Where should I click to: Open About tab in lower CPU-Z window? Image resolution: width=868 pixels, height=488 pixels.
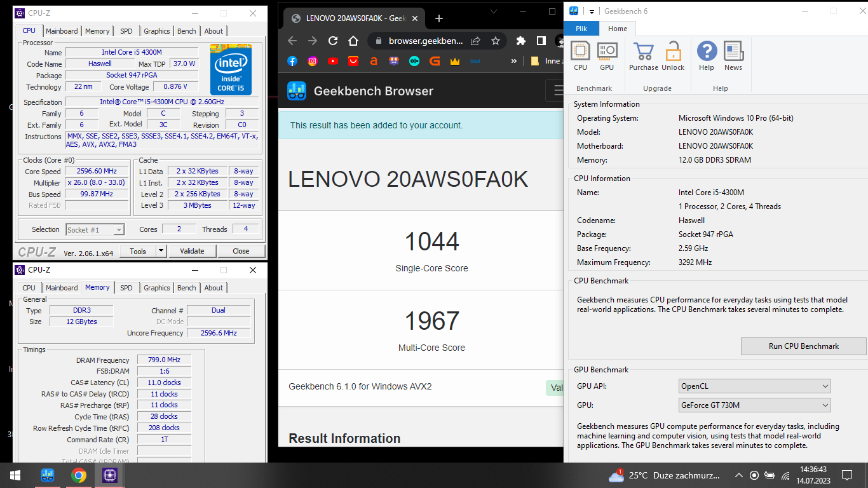point(214,288)
